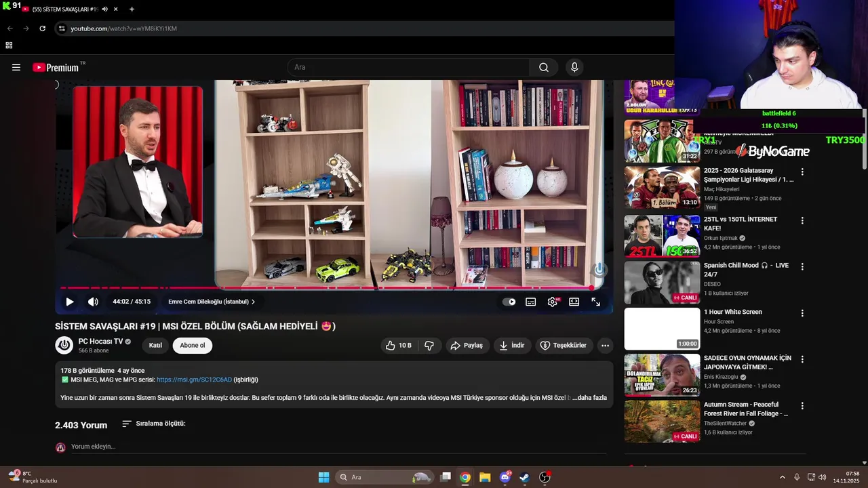Open the PC Hocası TV channel avatar
The height and width of the screenshot is (488, 868).
coord(64,345)
